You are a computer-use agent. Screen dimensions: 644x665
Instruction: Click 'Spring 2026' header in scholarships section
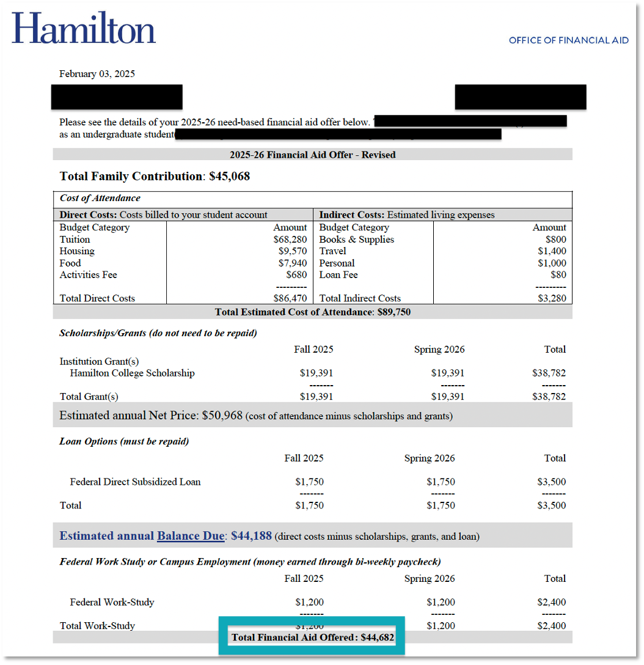[439, 350]
